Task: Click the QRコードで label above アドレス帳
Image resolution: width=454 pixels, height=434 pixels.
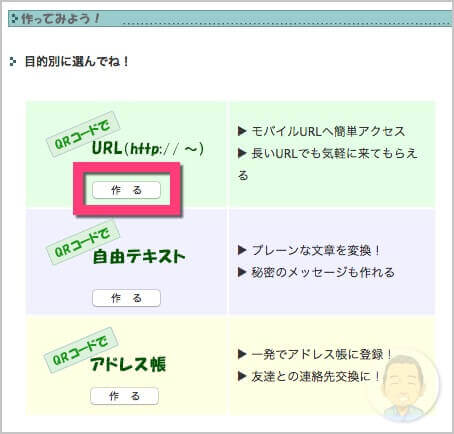Action: point(81,350)
